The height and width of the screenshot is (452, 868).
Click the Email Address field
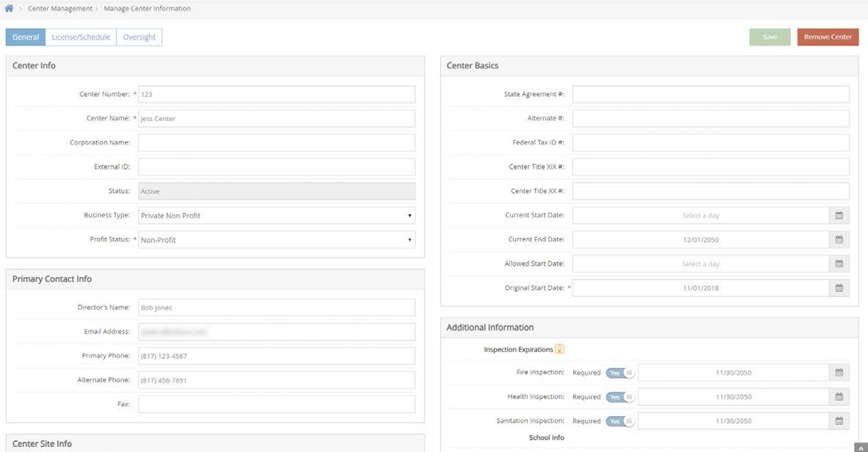(277, 332)
